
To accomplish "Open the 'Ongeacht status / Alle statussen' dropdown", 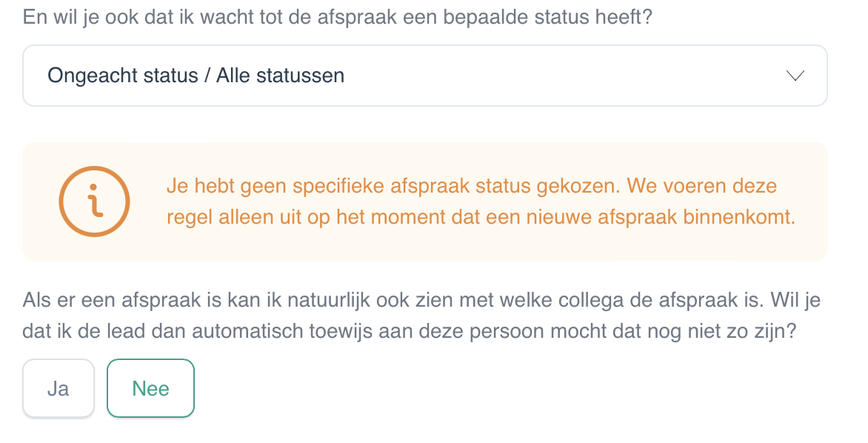I will [424, 76].
